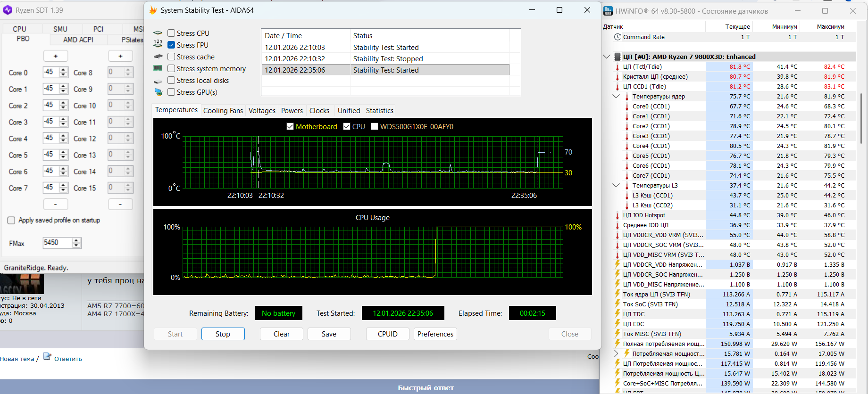Click lightning icon of ЦП VDDCR_SOC Напряжение row
The image size is (868, 394).
(x=618, y=274)
